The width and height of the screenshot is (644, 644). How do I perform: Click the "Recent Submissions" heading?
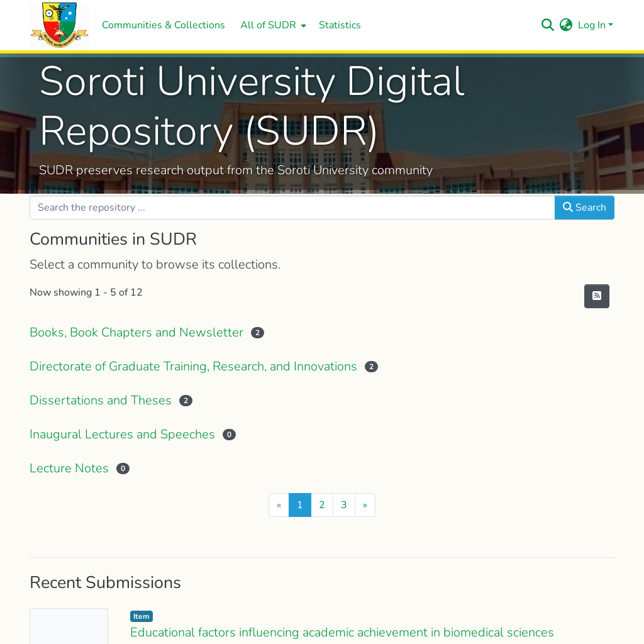point(105,582)
